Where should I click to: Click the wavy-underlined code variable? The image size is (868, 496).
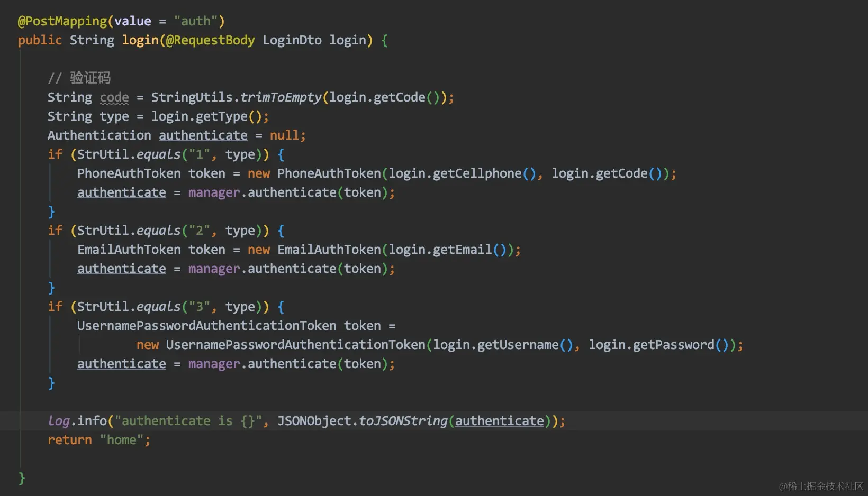[114, 97]
